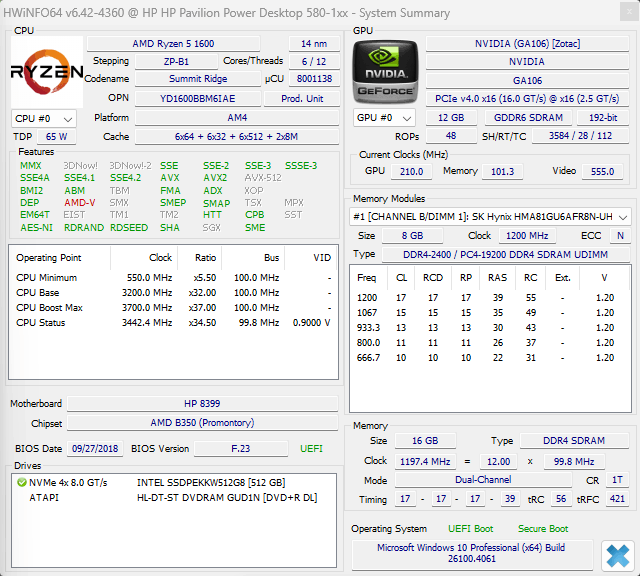640x576 pixels.
Task: Click the BIOS date 09/27/2018 field
Action: tap(95, 449)
